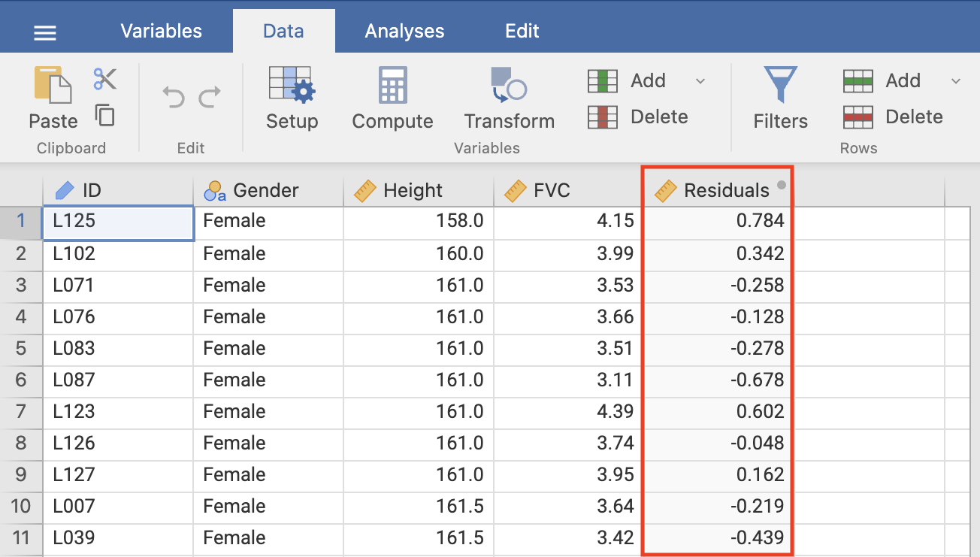The image size is (980, 557).
Task: Open the hamburger main menu
Action: [45, 32]
